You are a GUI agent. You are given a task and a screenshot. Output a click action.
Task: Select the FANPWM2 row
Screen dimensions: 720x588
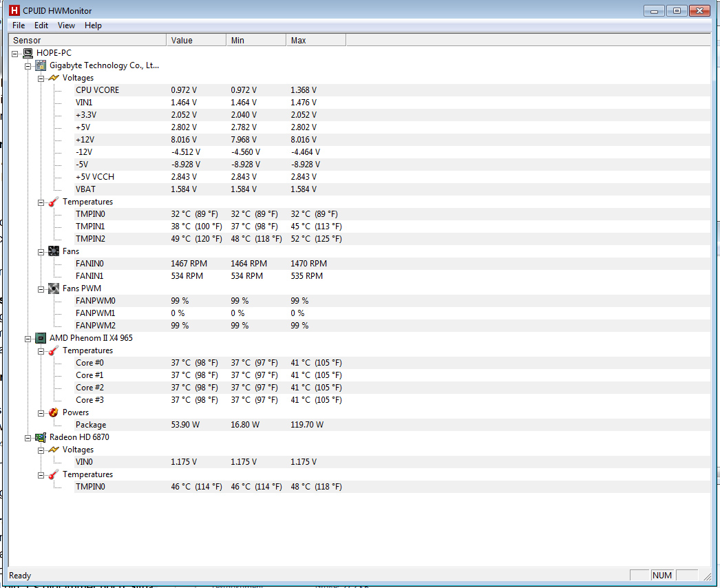point(392,326)
